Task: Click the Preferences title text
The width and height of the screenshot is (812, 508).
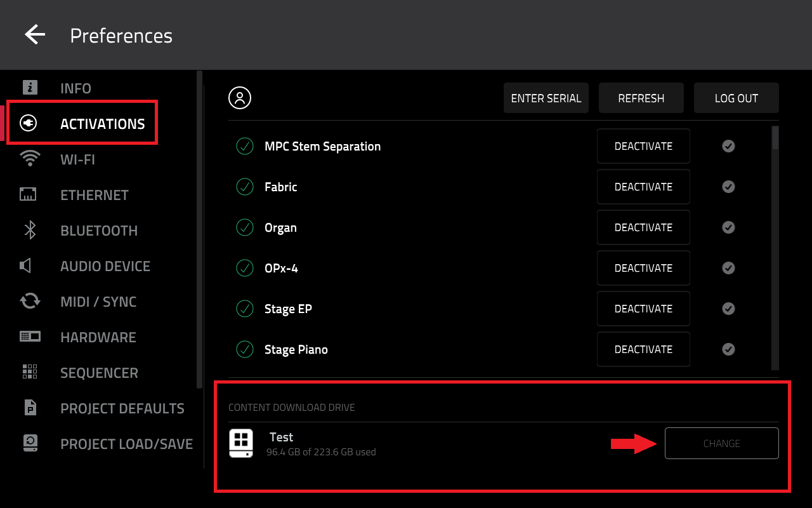Action: coord(121,36)
